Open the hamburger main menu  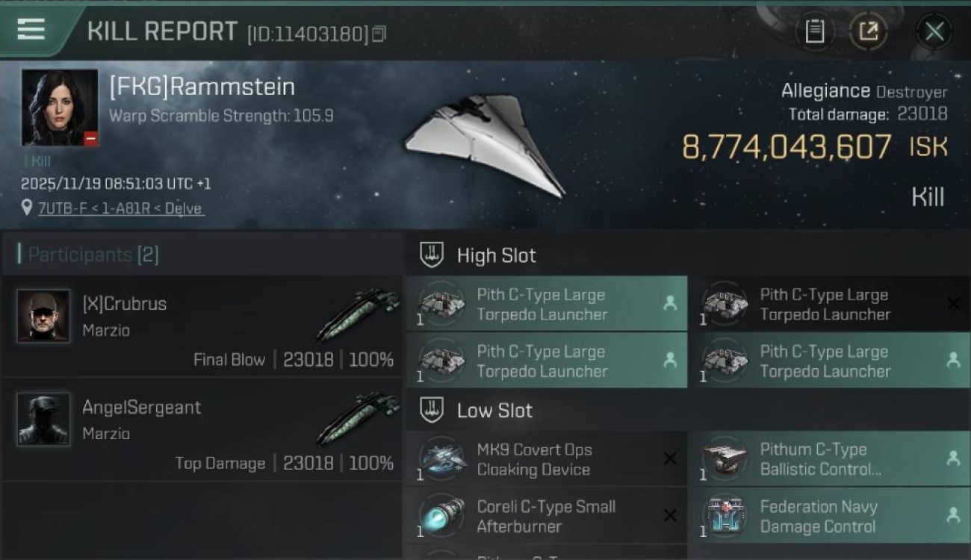coord(31,29)
